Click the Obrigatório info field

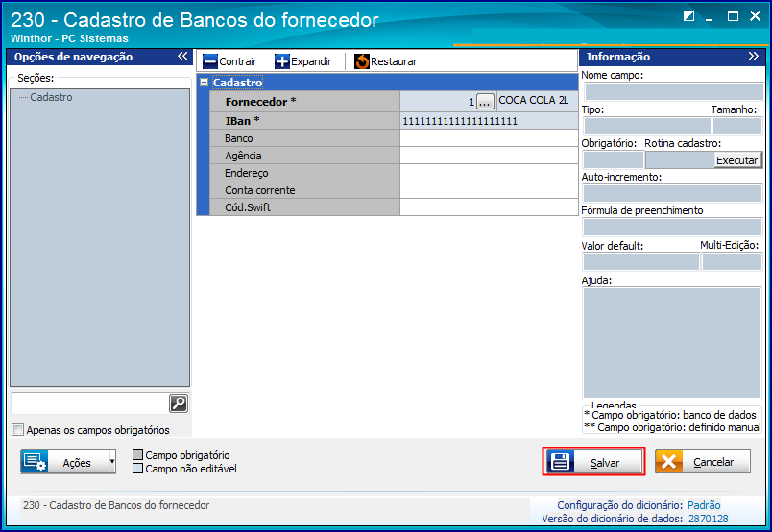point(614,160)
